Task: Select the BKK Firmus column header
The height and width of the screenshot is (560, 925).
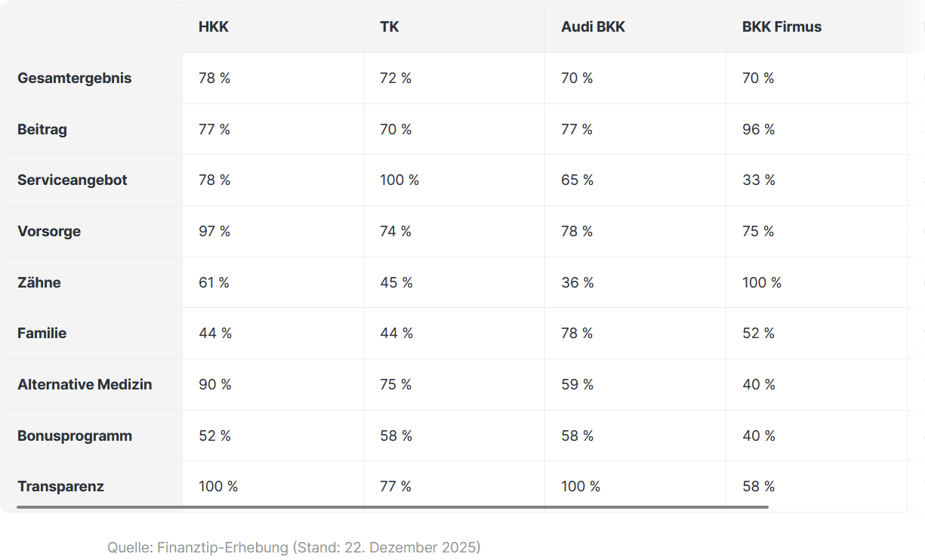Action: (782, 27)
